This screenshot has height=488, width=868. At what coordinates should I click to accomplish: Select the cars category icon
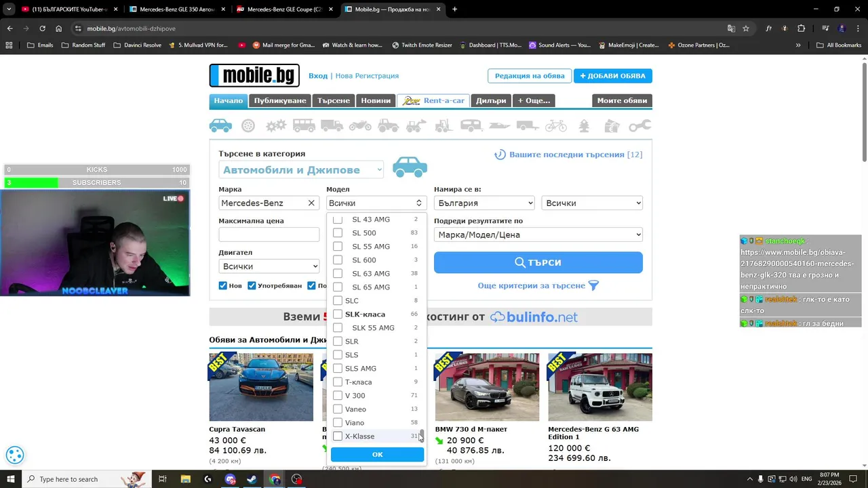[220, 125]
